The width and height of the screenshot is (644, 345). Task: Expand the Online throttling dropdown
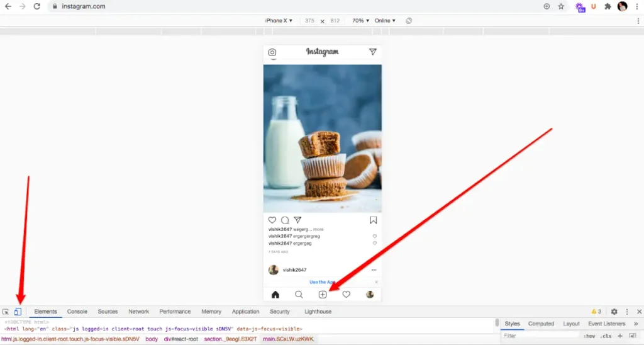pos(385,21)
